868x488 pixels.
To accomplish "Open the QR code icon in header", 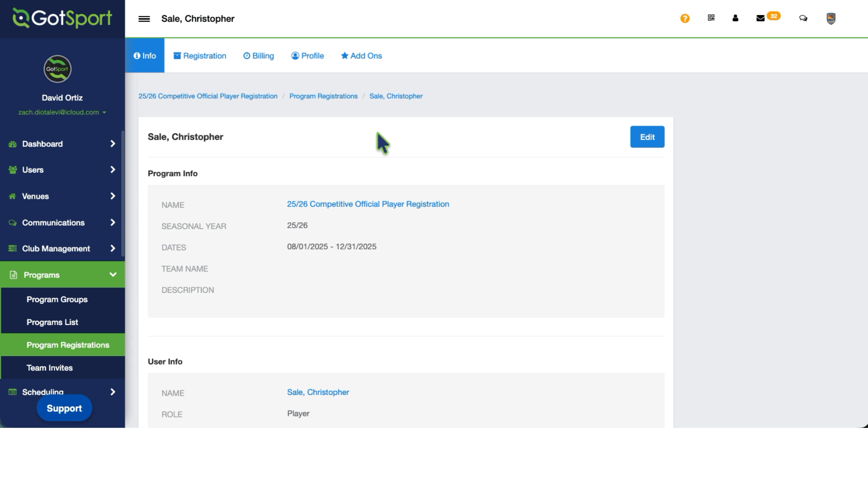I will (711, 18).
